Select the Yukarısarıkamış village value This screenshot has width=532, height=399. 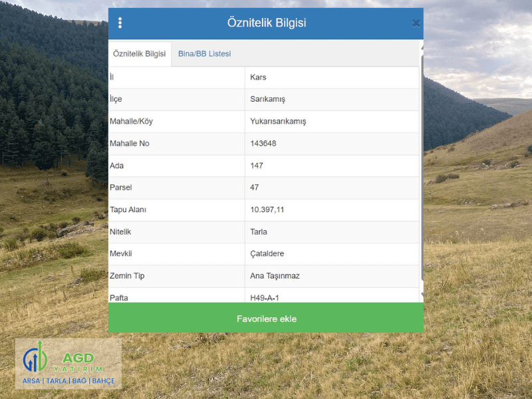click(x=278, y=122)
